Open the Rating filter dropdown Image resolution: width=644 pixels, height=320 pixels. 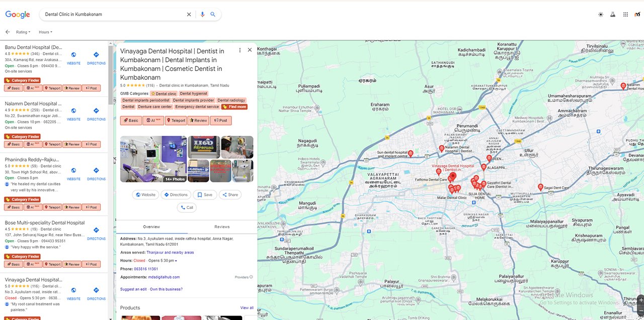23,32
